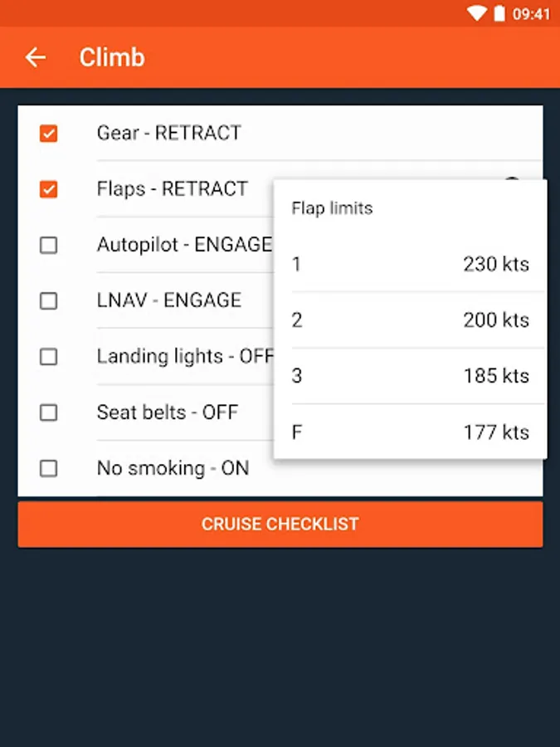This screenshot has width=560, height=747.
Task: Click the Flap limits popup heading
Action: (332, 208)
